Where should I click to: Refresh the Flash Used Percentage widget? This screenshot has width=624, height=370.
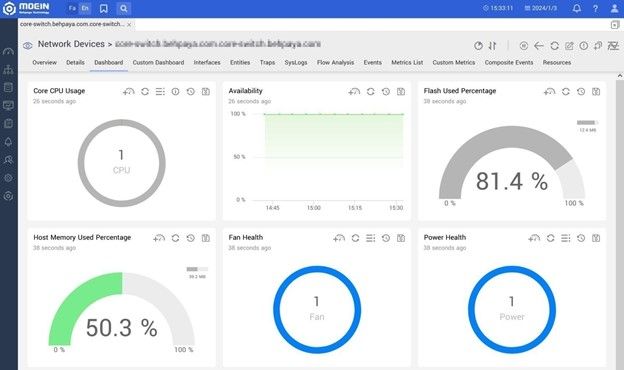[566, 92]
